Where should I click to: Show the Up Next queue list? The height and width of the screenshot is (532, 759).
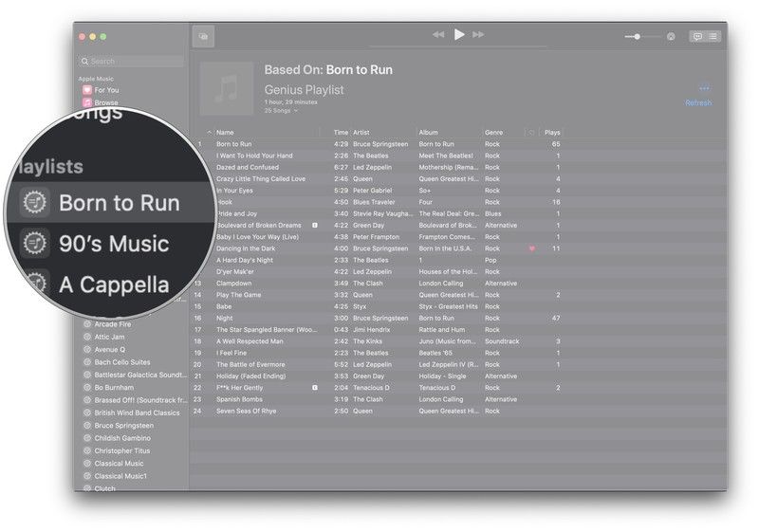point(713,36)
